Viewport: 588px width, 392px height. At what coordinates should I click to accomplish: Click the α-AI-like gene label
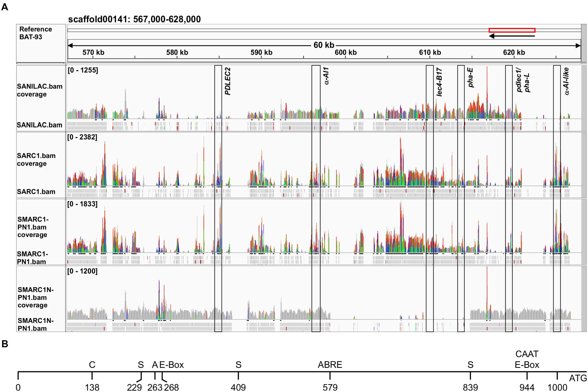click(567, 81)
